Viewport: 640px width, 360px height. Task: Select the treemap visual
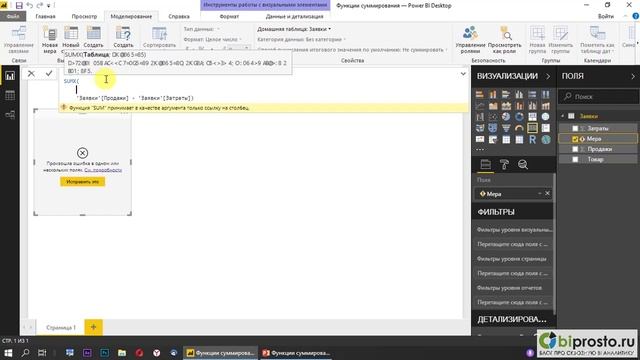(532, 117)
